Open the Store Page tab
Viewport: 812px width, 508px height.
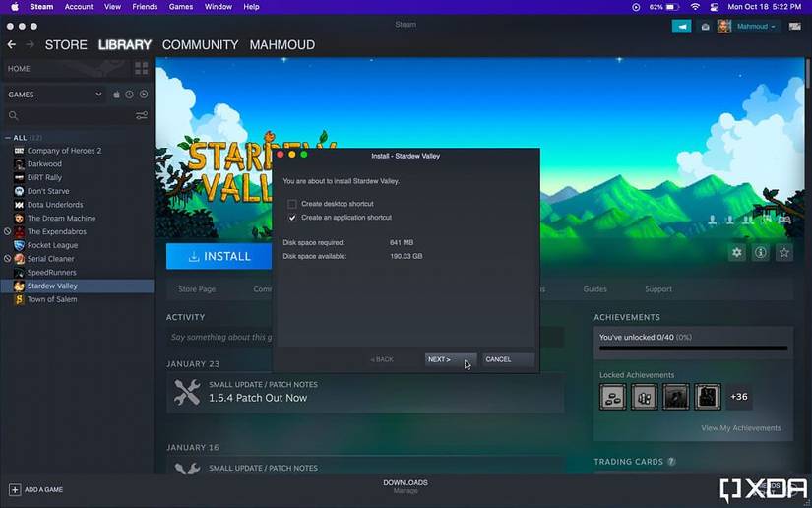pos(197,289)
